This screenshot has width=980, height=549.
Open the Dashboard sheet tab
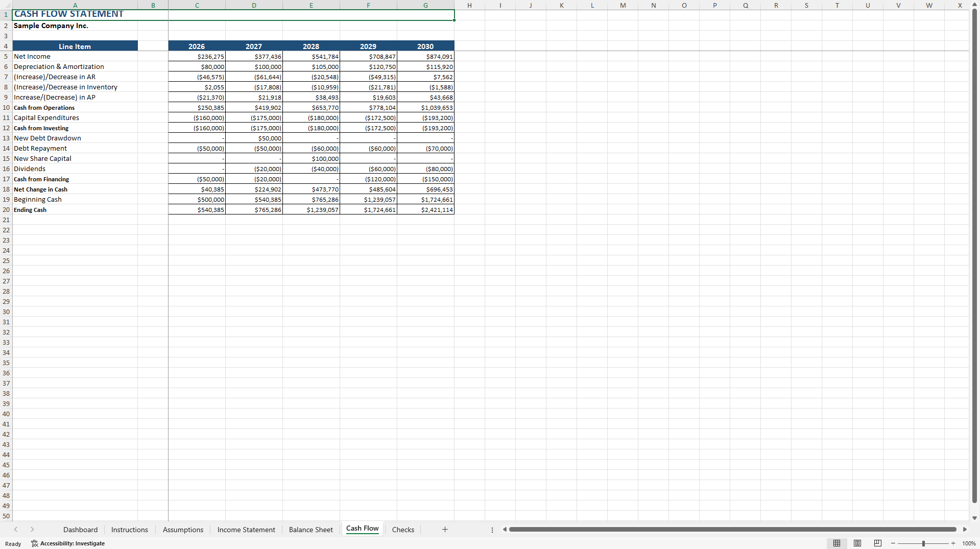click(x=80, y=530)
